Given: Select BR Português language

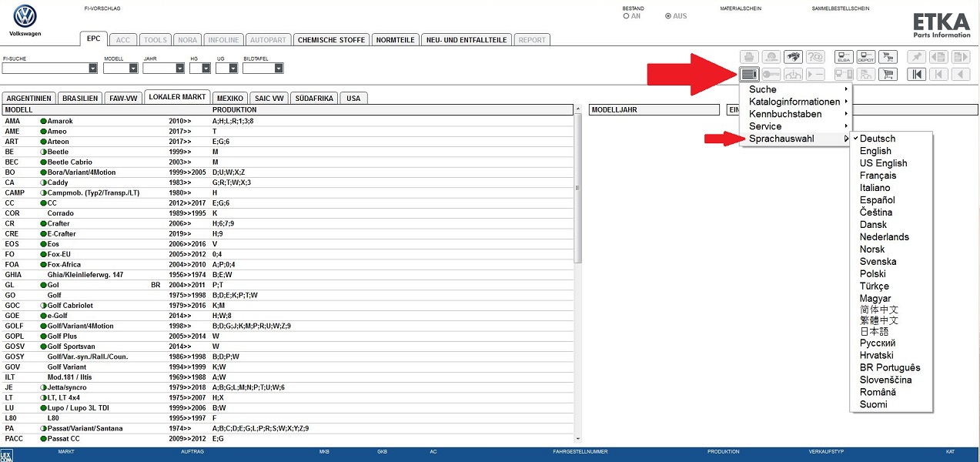Looking at the screenshot, I should (x=890, y=368).
